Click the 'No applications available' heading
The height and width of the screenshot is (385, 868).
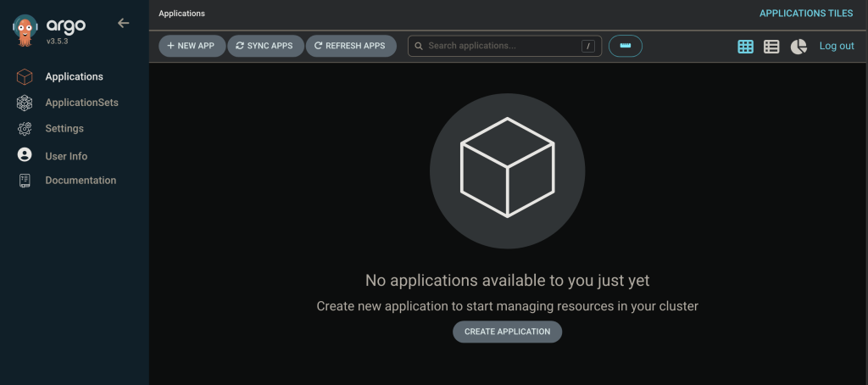click(x=507, y=281)
